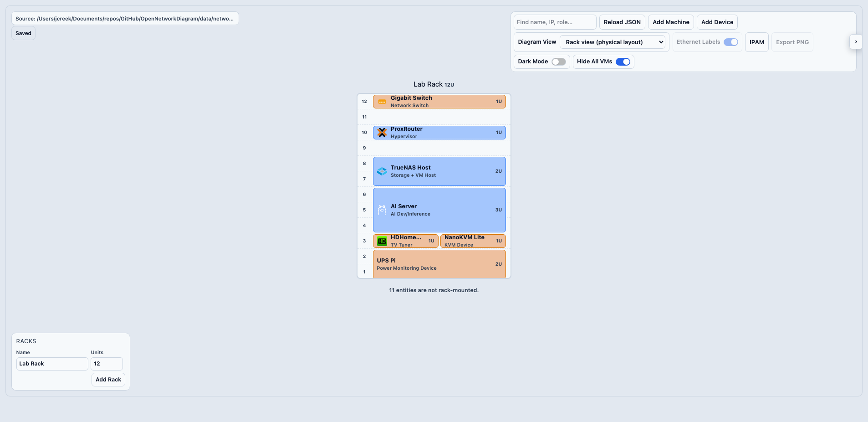The image size is (868, 422).
Task: Click the Lab Rack 12U title
Action: point(434,84)
